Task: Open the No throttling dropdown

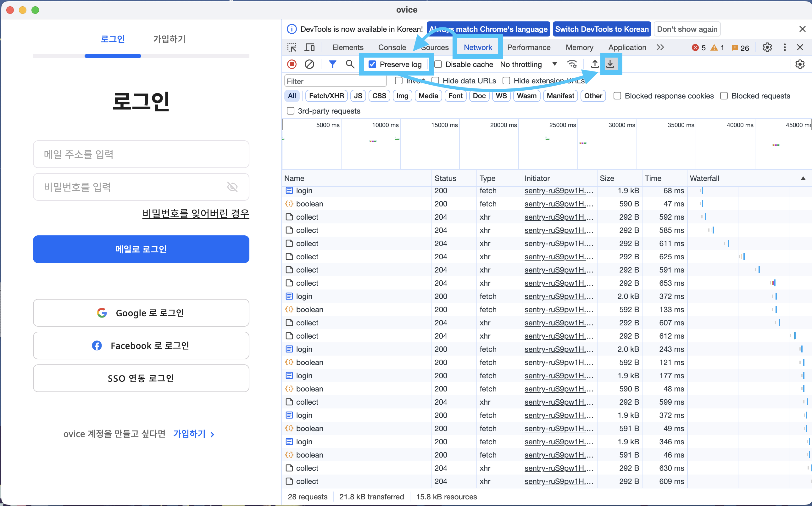Action: pyautogui.click(x=528, y=64)
